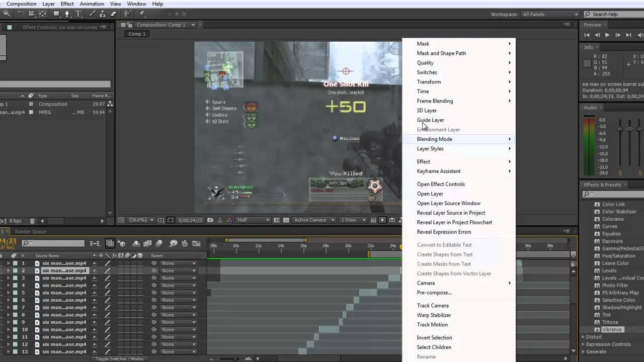
Task: Expand the Expression Controls category
Action: 583,344
